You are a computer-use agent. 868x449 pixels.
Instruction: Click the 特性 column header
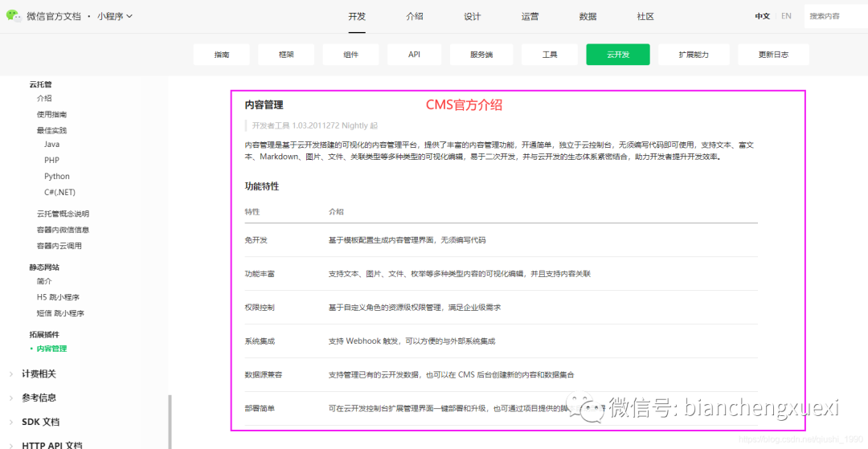click(x=252, y=212)
